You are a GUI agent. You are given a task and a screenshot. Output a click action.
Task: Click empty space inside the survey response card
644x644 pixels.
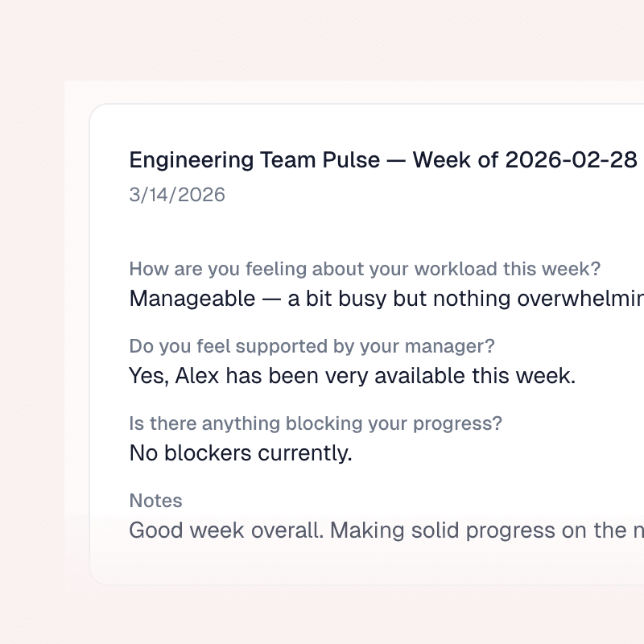click(483, 217)
